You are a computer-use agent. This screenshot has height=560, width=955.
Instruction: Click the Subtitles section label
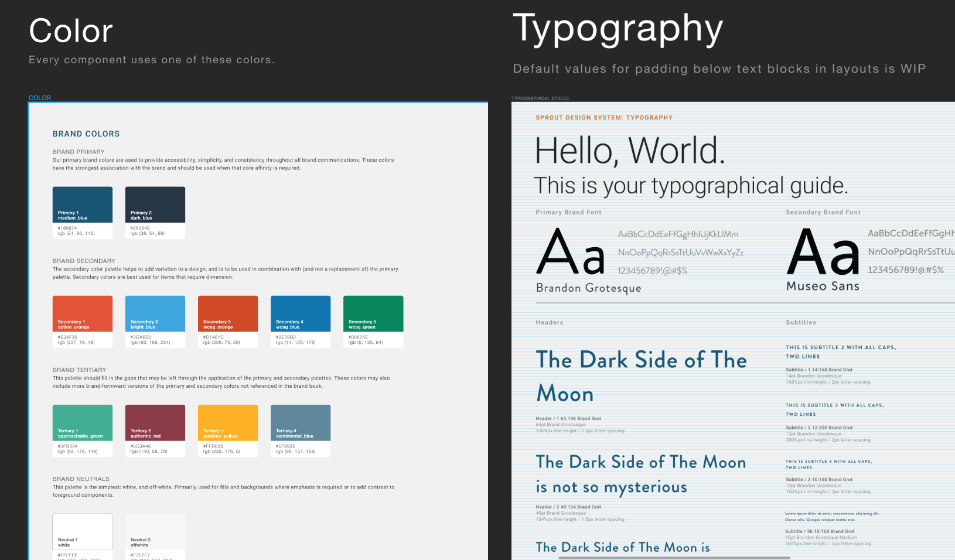[801, 322]
